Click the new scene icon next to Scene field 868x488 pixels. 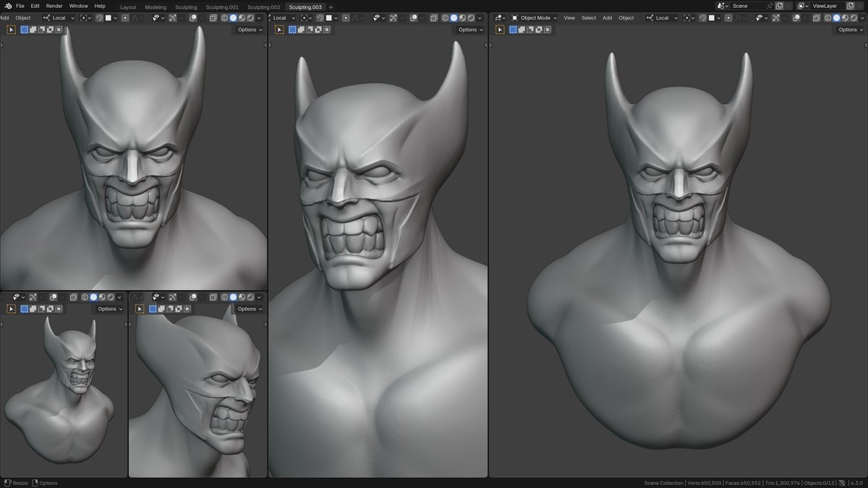tap(778, 6)
